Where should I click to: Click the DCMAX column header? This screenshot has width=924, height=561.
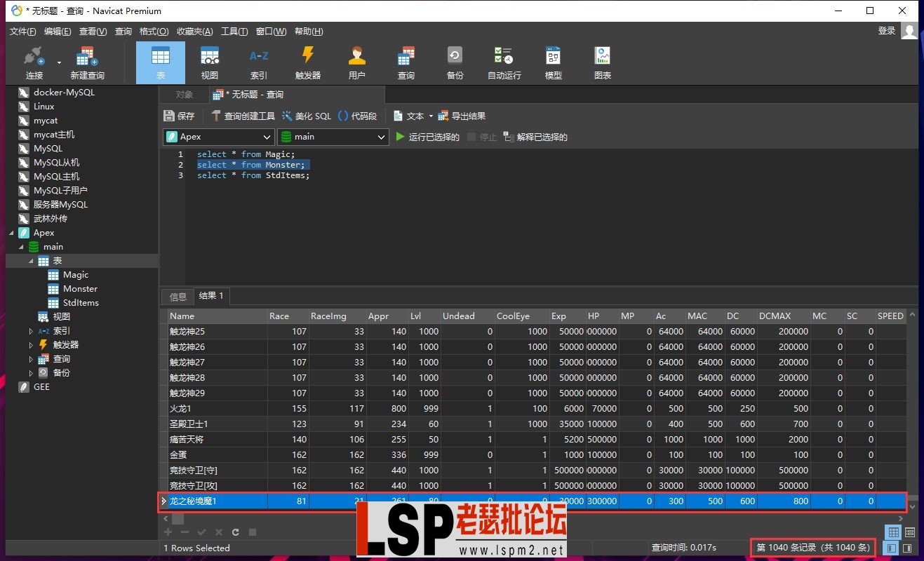click(784, 316)
